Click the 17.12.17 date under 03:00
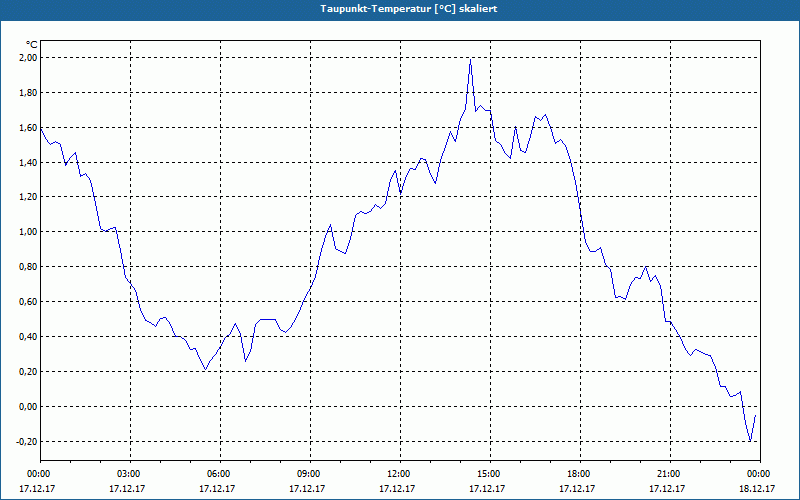The width and height of the screenshot is (800, 500). pos(127,489)
